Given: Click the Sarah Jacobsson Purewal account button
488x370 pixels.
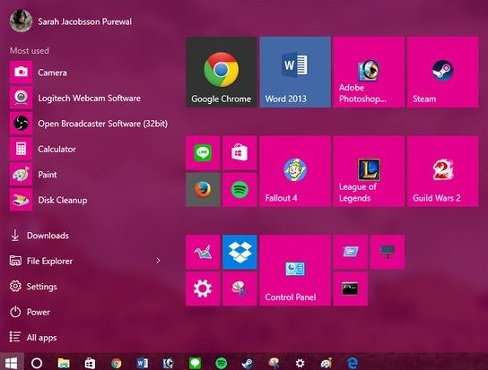Looking at the screenshot, I should 71,21.
